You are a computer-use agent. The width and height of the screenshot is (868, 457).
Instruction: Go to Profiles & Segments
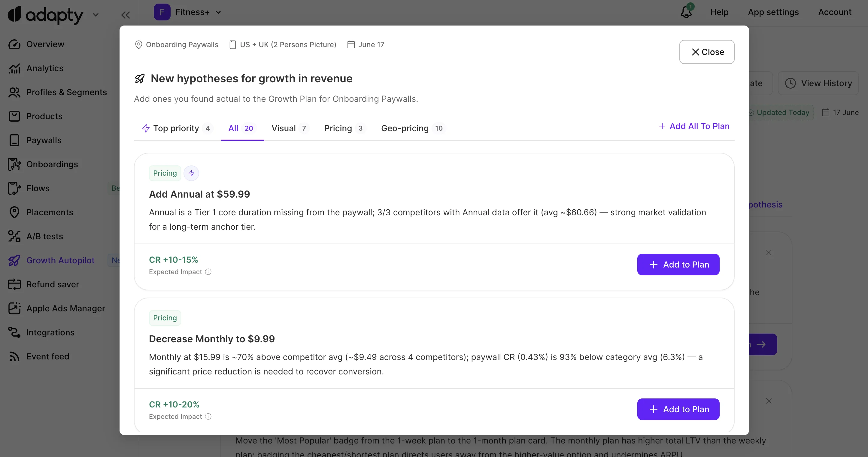(x=66, y=92)
